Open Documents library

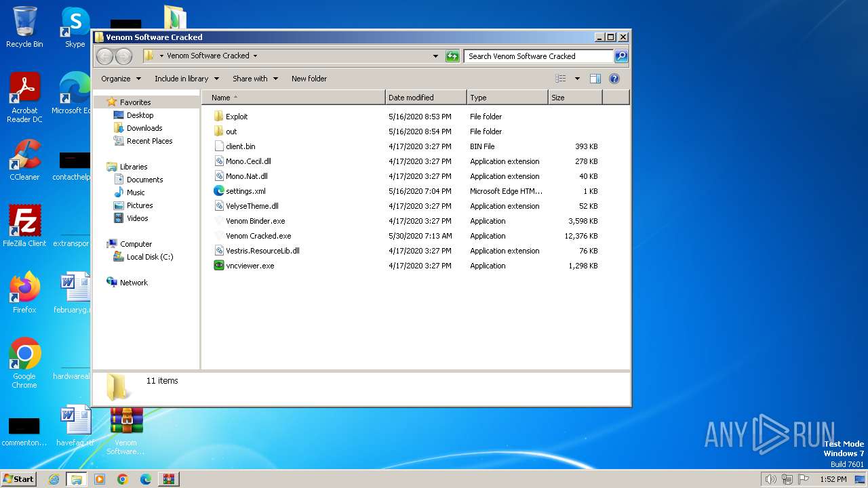[x=144, y=180]
